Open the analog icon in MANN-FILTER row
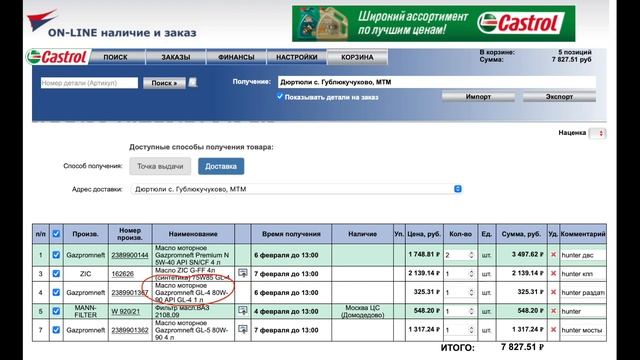Image resolution: width=640 pixels, height=360 pixels. [243, 311]
